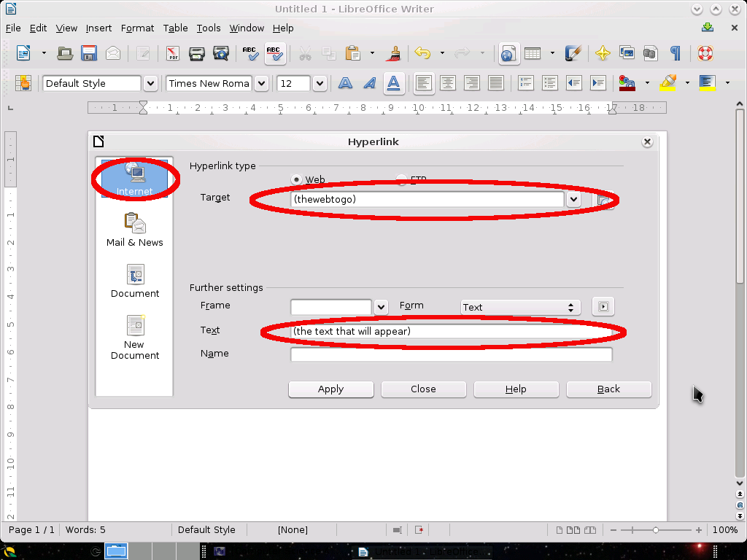Apply bold formatting

[x=345, y=83]
